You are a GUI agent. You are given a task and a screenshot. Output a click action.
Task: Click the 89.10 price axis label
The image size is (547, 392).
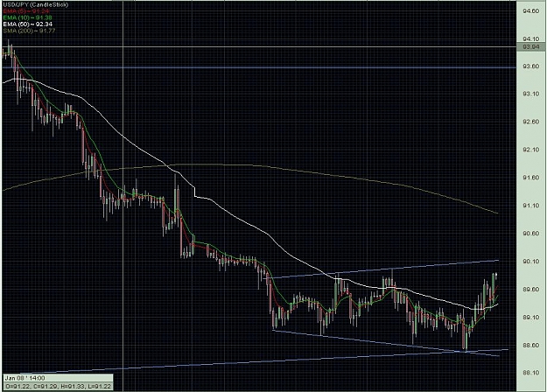point(530,318)
